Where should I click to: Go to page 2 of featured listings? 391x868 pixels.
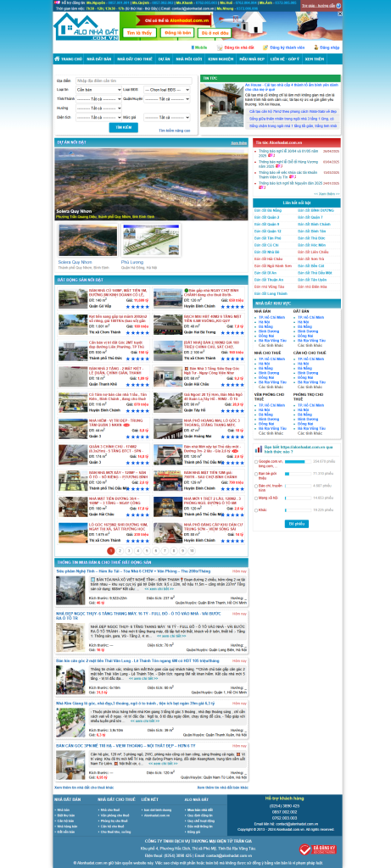point(120,551)
